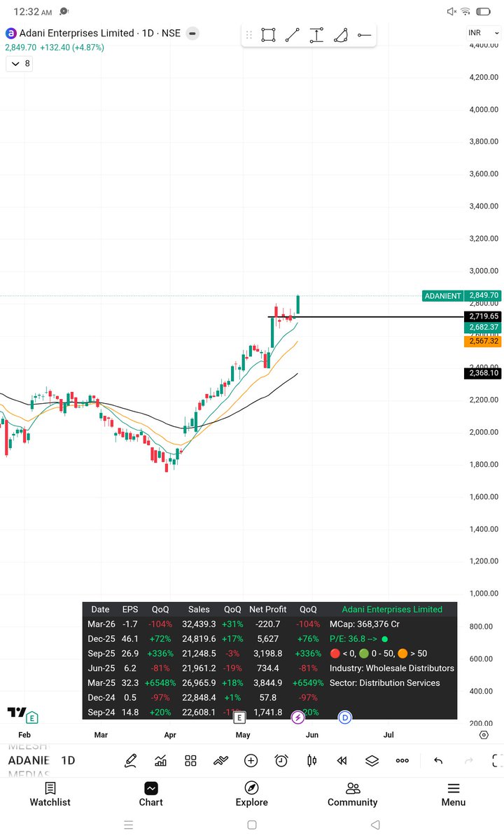Tap the purple lightning event marker

click(x=297, y=717)
